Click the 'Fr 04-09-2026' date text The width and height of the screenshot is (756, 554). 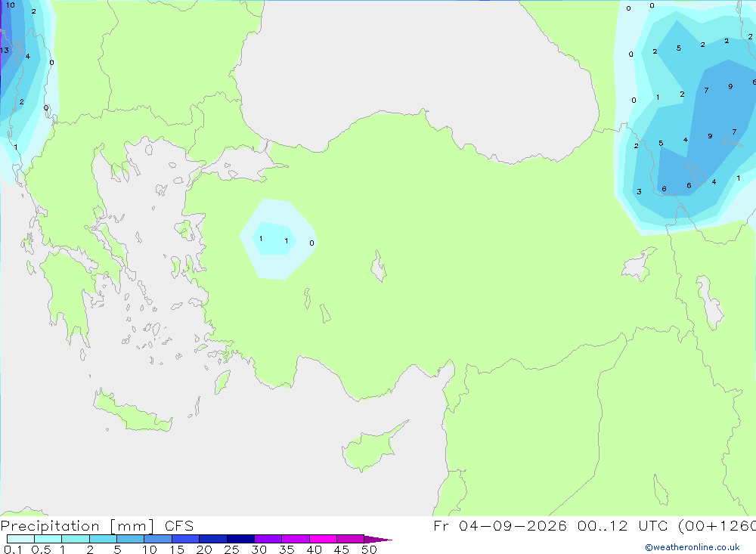coord(500,525)
